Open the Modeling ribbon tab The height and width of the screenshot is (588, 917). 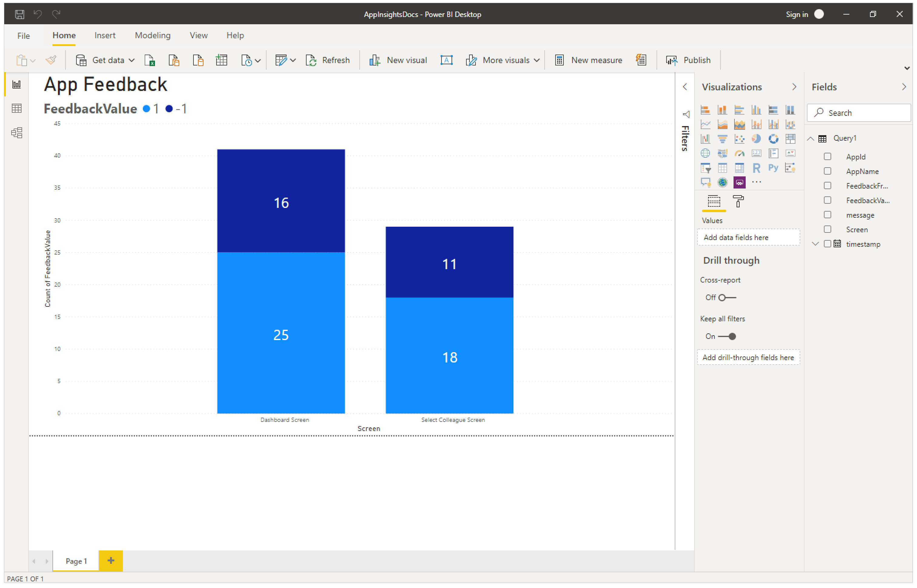(152, 35)
